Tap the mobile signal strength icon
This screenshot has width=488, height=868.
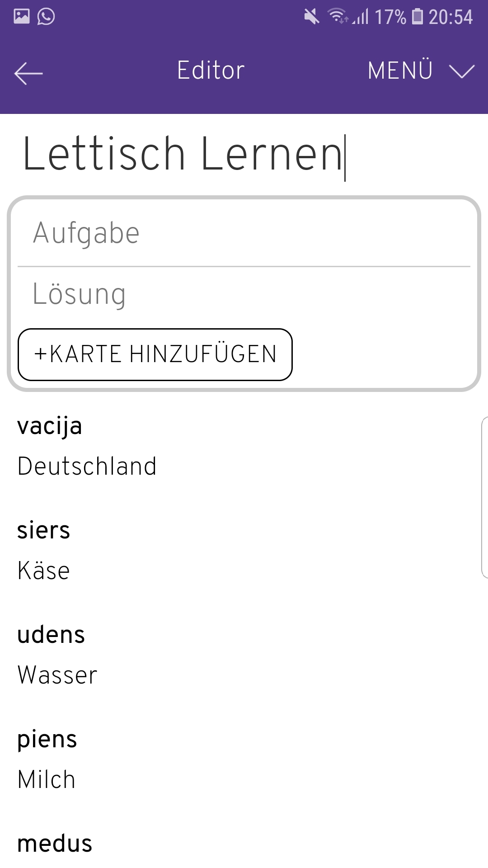pyautogui.click(x=361, y=17)
